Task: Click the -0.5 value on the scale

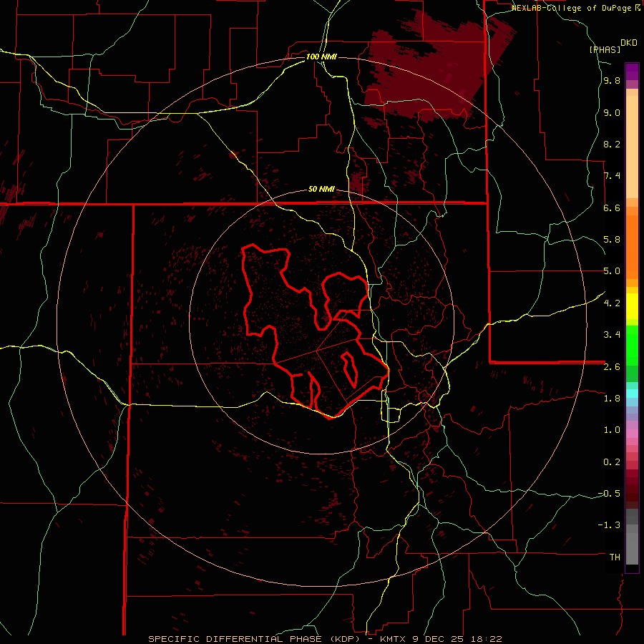Action: tap(609, 493)
